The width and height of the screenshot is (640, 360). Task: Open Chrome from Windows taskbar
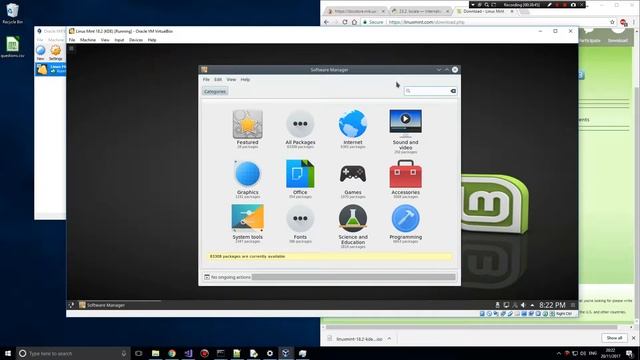point(172,353)
